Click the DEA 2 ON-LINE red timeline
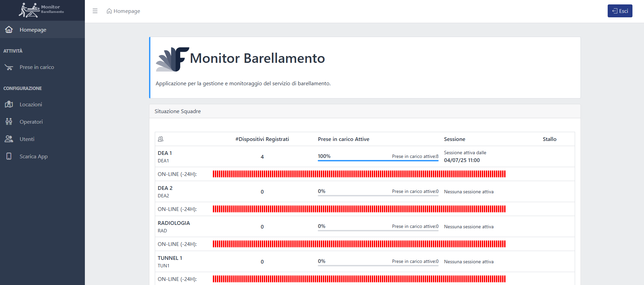The image size is (644, 285). [x=359, y=209]
